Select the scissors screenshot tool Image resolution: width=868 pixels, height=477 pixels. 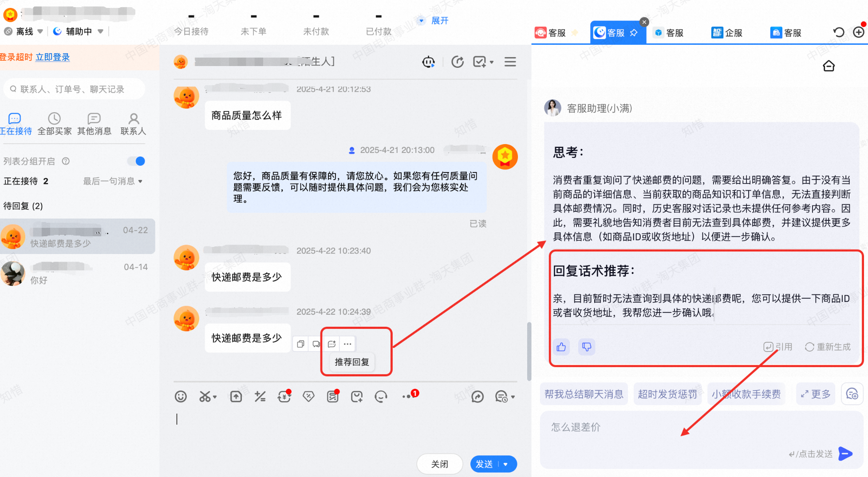coord(204,396)
